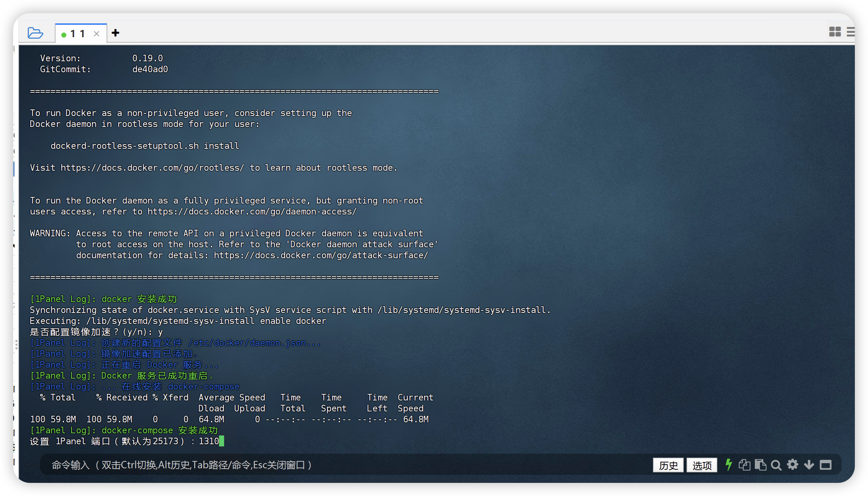The image size is (868, 496).
Task: Click the "正在重启 Docker 服务" log line
Action: pos(124,365)
